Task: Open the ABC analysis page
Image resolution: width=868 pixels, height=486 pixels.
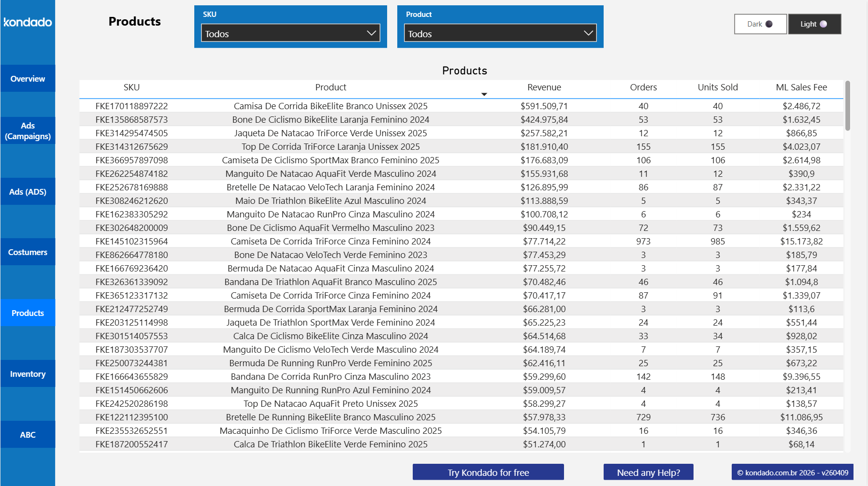Action: point(28,434)
